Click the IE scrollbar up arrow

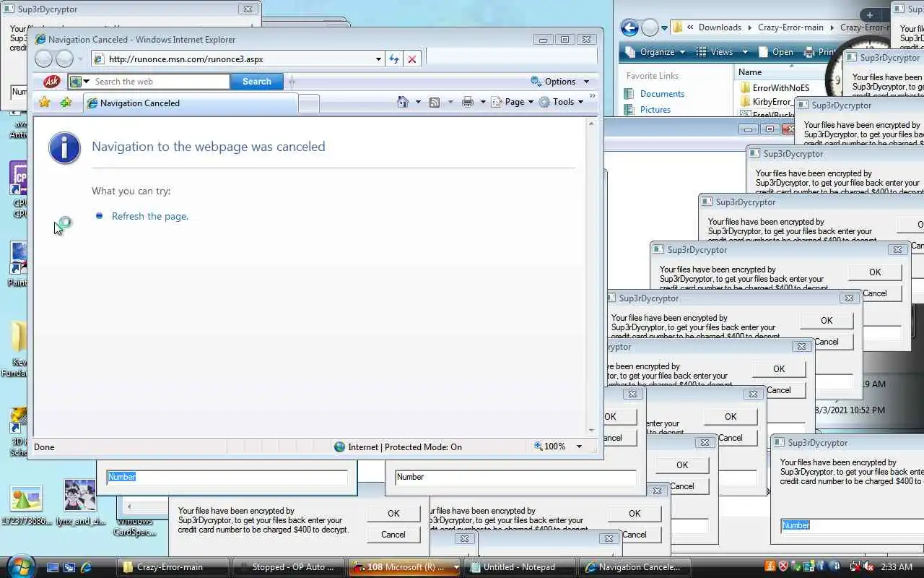[591, 124]
